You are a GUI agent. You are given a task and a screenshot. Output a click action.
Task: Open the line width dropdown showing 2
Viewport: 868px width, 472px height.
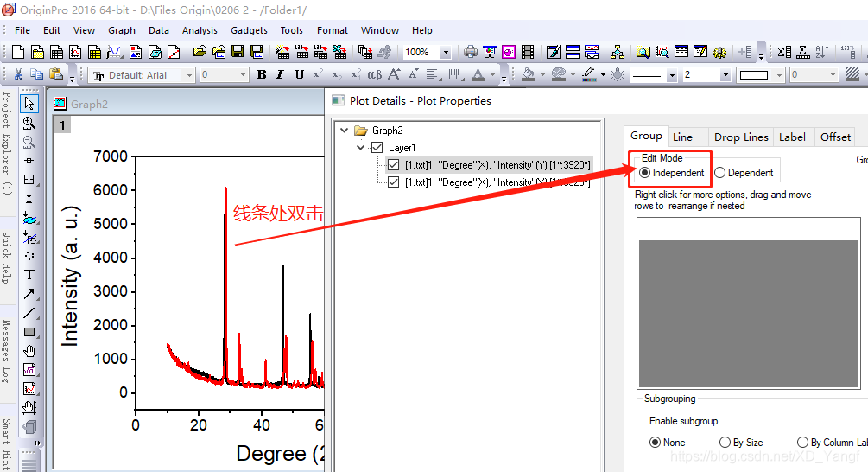[x=725, y=75]
